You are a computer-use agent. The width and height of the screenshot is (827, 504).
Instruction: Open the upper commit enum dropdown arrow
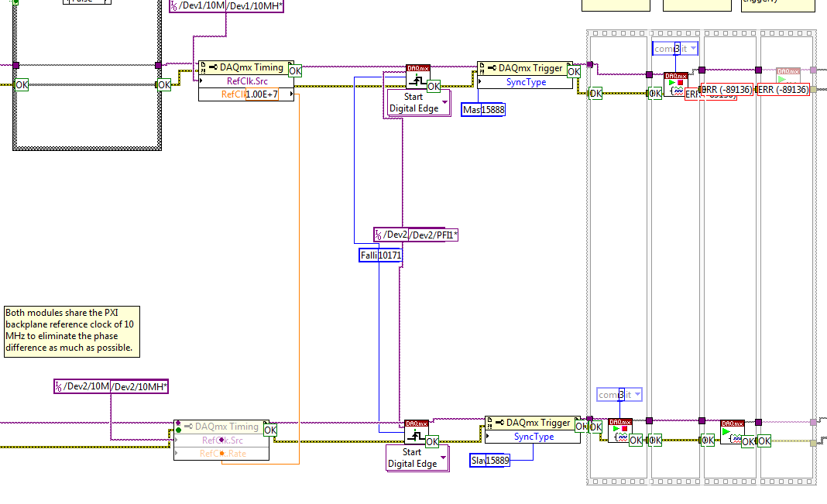pyautogui.click(x=694, y=49)
